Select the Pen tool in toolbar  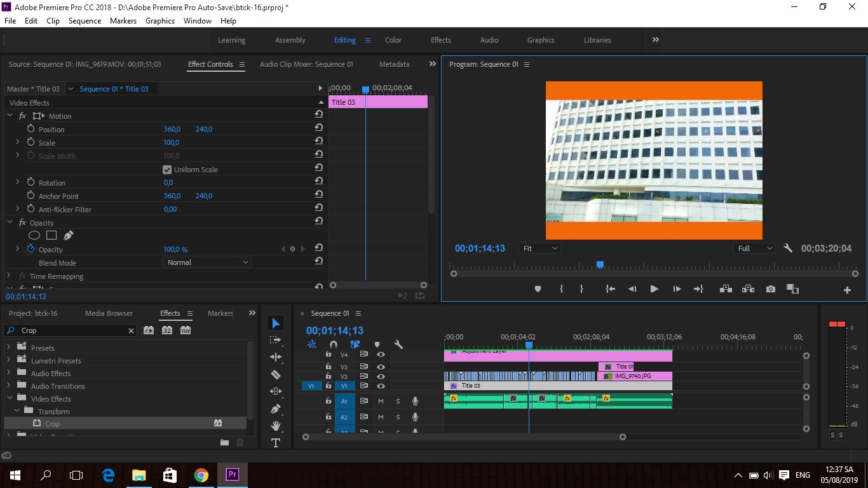coord(276,409)
